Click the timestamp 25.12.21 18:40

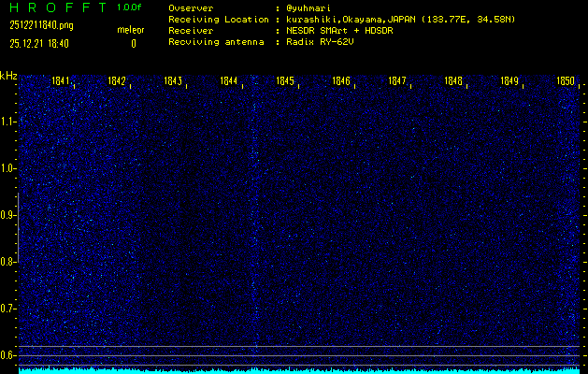39,44
